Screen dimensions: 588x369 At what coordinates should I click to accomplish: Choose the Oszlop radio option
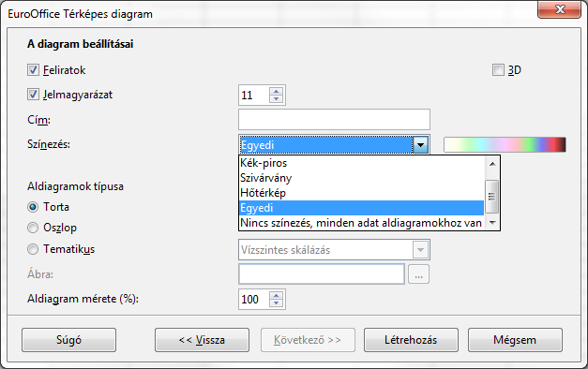tap(33, 228)
